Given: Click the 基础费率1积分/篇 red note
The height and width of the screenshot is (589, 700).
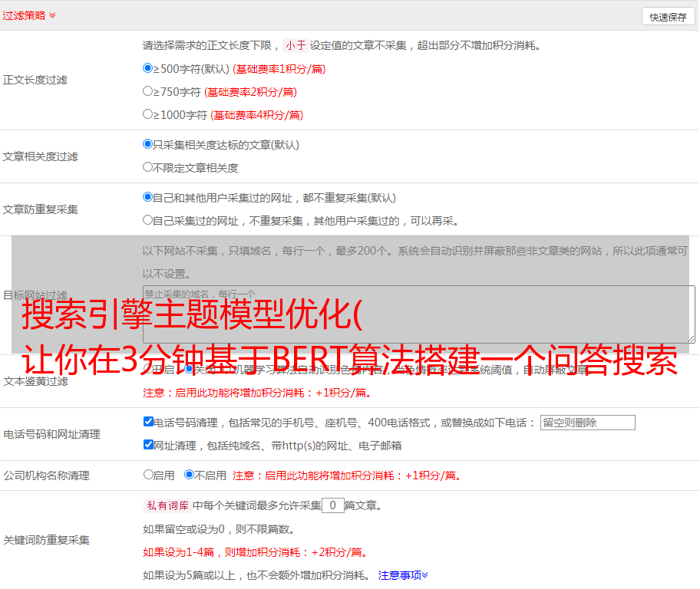Looking at the screenshot, I should (279, 69).
